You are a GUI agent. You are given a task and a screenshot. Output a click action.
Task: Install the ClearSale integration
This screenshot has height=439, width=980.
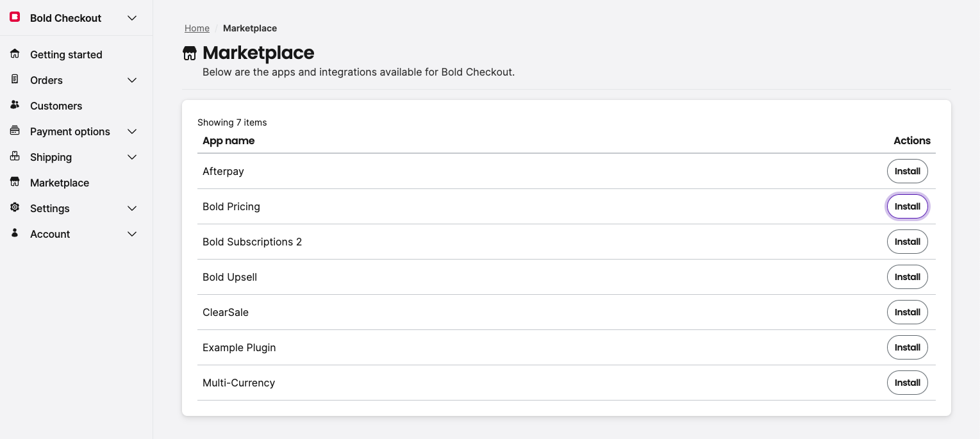pyautogui.click(x=907, y=312)
